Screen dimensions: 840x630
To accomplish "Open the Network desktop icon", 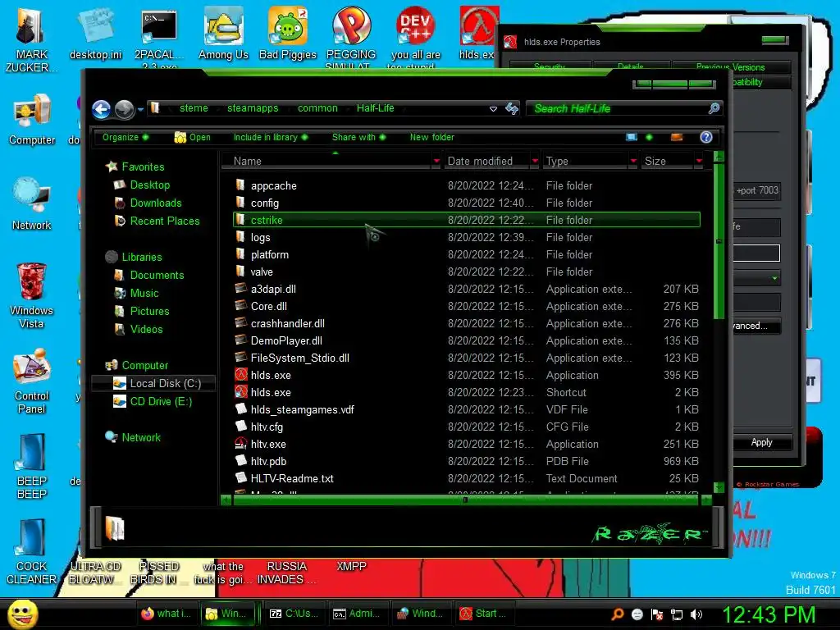I will [x=32, y=203].
